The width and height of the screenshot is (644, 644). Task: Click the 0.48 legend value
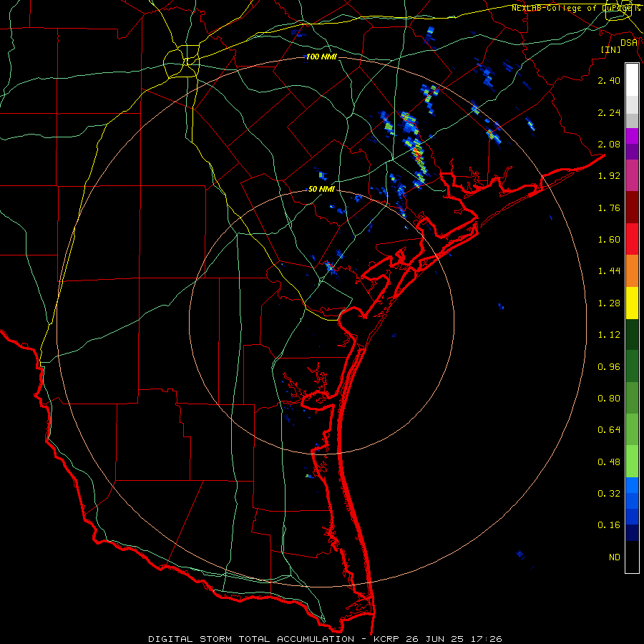[609, 462]
